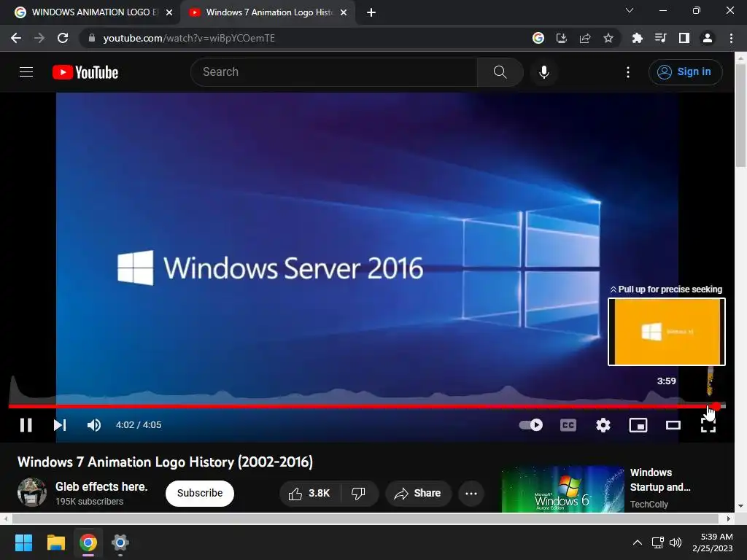Image resolution: width=747 pixels, height=560 pixels.
Task: Open TechColly channel link
Action: 649,504
